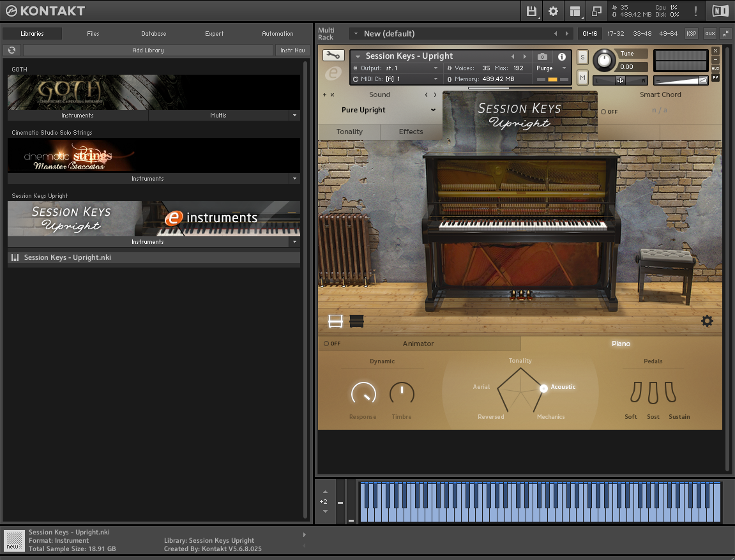Click the Kontakt logo
This screenshot has height=560, width=735.
pos(45,11)
